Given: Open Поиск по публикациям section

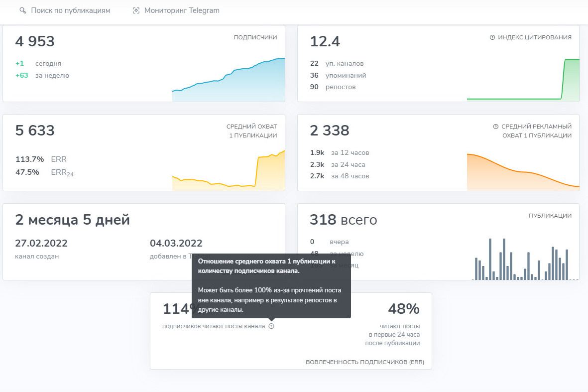Looking at the screenshot, I should [x=70, y=10].
